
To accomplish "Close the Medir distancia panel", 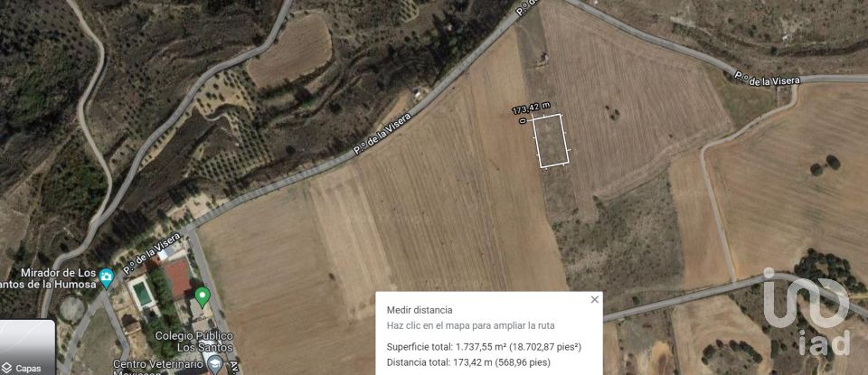I will pyautogui.click(x=595, y=299).
